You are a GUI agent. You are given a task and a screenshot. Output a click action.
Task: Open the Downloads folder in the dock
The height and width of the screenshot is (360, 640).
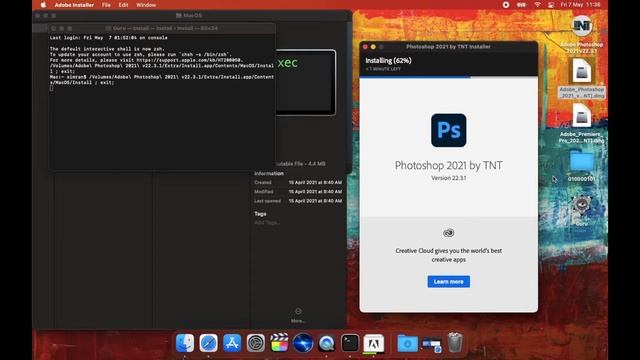407,343
